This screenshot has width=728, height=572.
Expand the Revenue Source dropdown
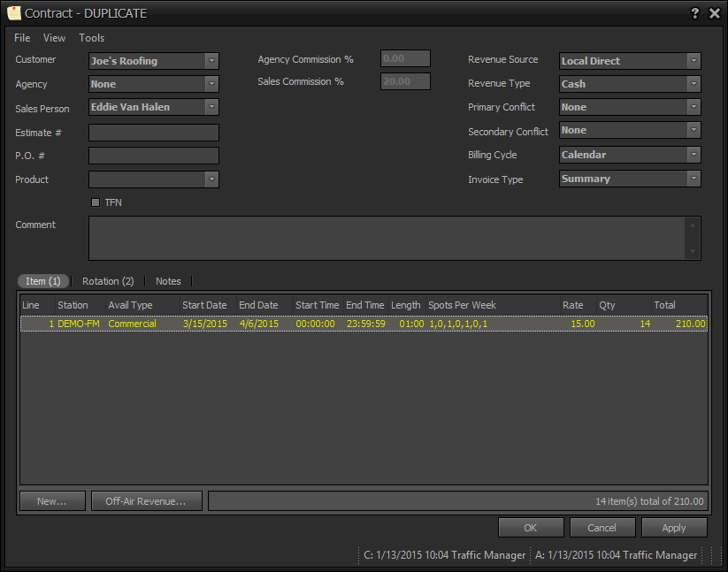(694, 61)
